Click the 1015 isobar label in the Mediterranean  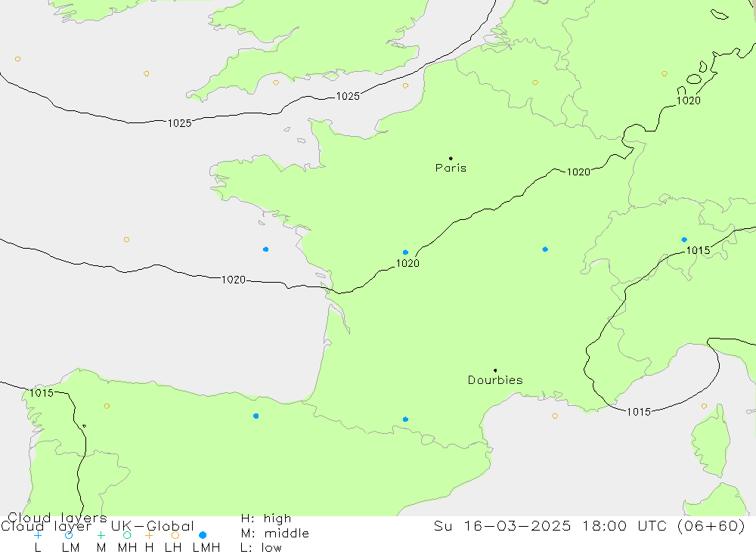tap(639, 412)
